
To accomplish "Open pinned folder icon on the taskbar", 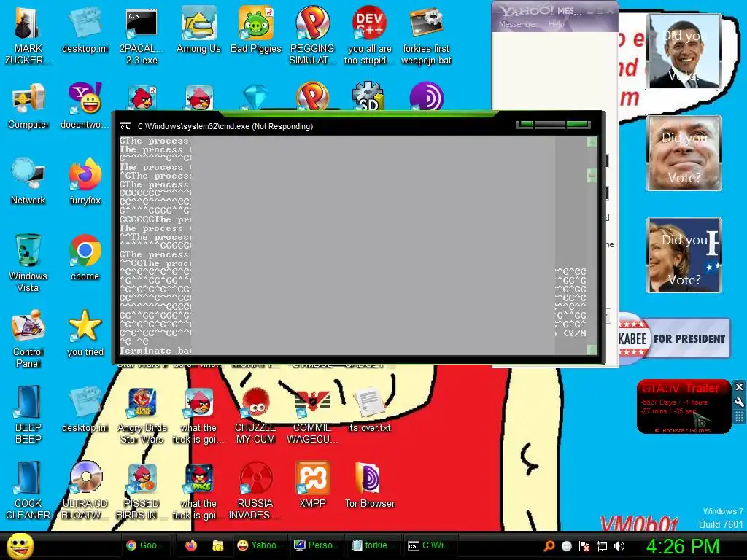I will click(x=217, y=545).
